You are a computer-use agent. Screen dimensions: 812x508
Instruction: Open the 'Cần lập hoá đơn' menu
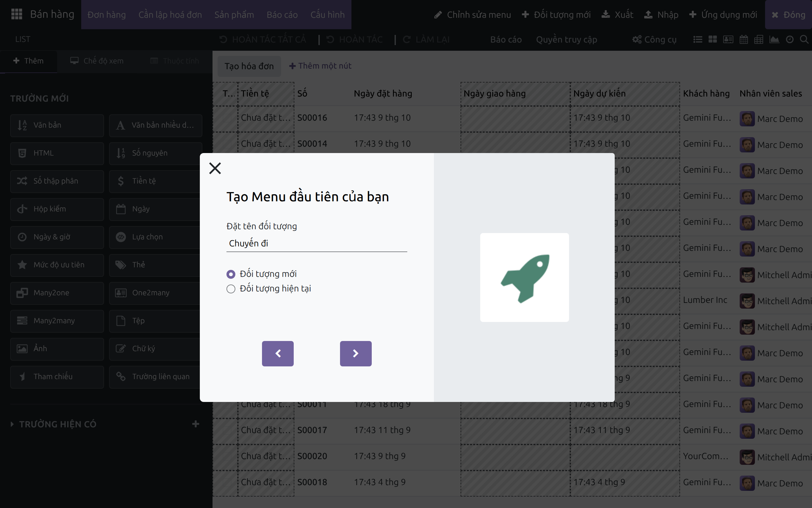click(170, 15)
